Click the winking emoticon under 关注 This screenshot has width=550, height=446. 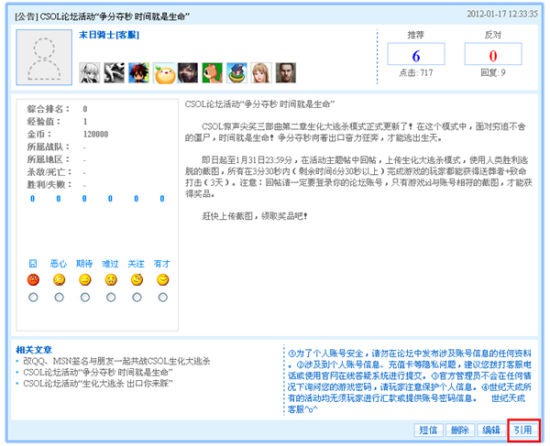(x=137, y=280)
